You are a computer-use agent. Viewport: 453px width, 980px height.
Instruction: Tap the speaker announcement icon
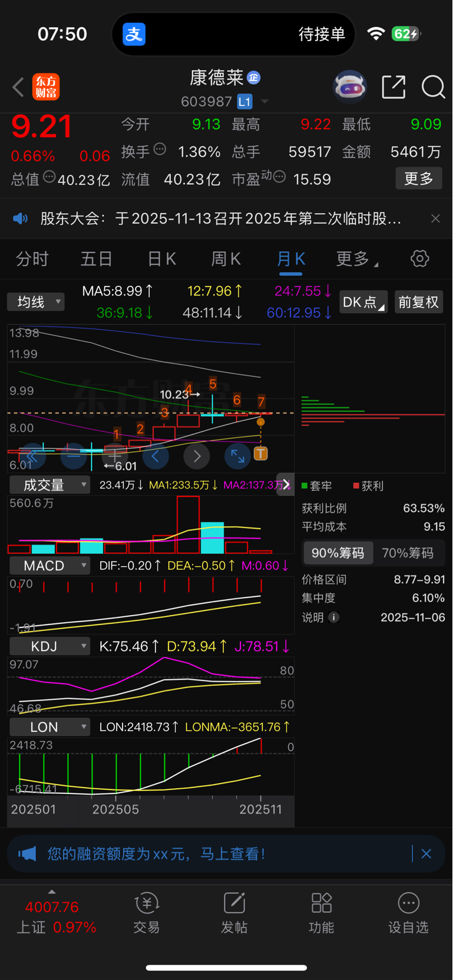click(x=21, y=219)
